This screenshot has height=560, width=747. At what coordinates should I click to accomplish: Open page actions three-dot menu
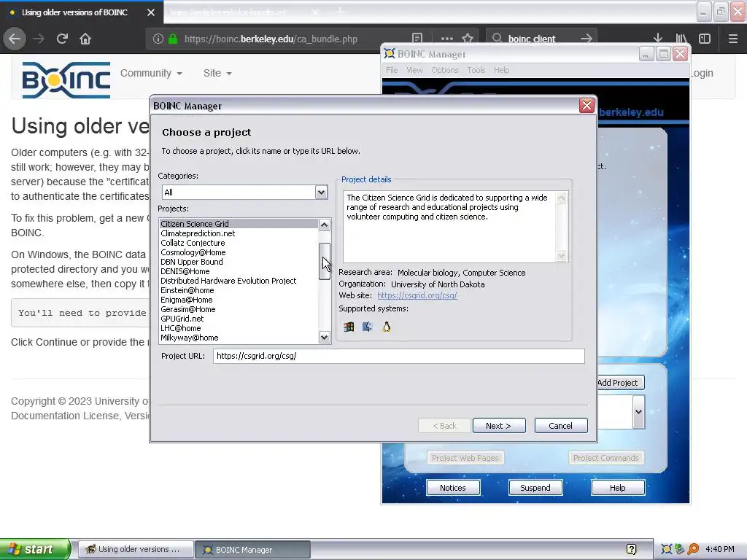[447, 39]
